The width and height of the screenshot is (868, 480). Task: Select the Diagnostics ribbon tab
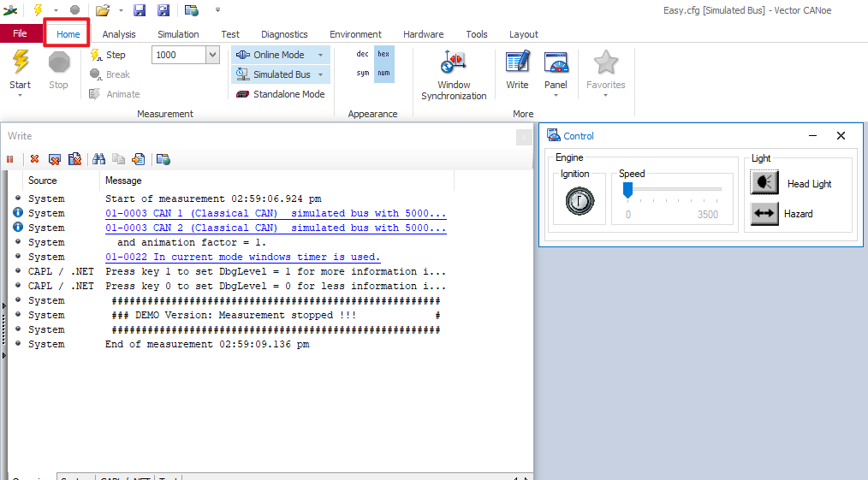[284, 34]
